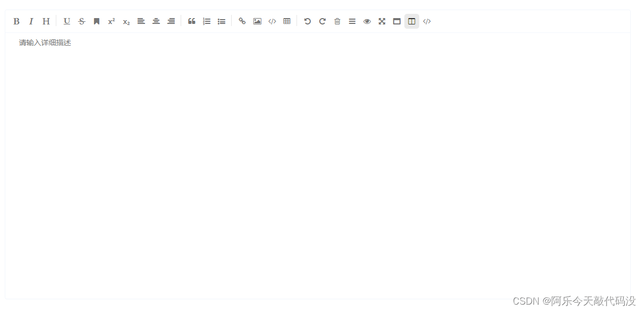Toggle the navigation outline (three bars icon)
Screen dimensions: 644x311
pos(352,21)
